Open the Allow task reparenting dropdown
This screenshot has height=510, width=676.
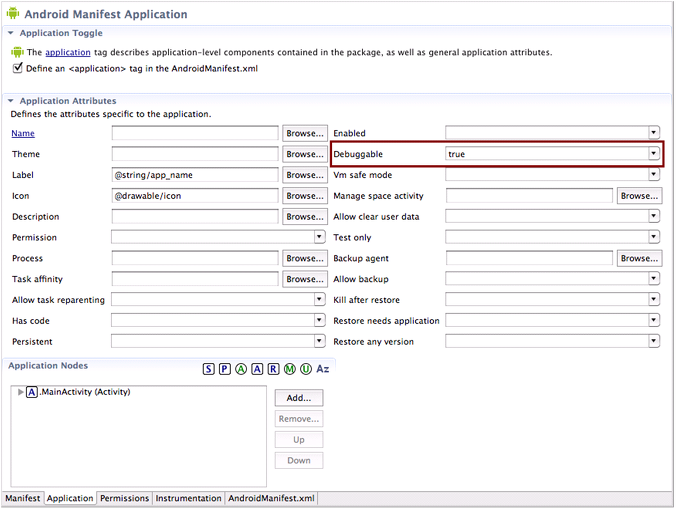(x=319, y=299)
